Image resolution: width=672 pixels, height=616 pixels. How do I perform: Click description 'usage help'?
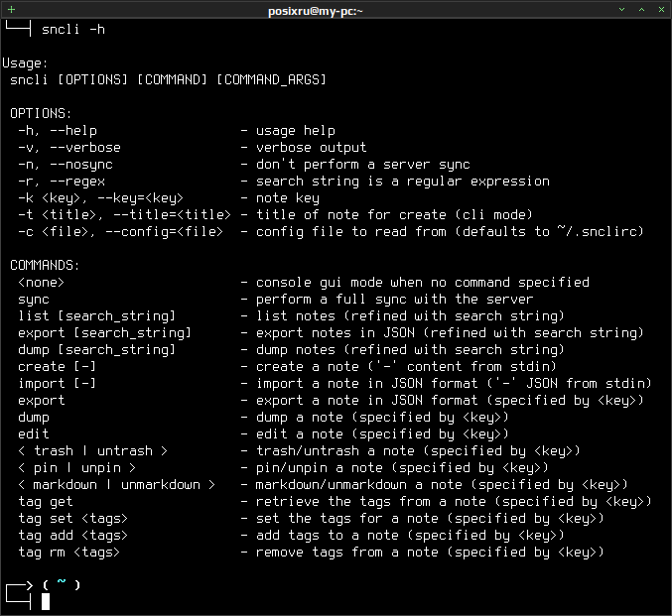(296, 131)
